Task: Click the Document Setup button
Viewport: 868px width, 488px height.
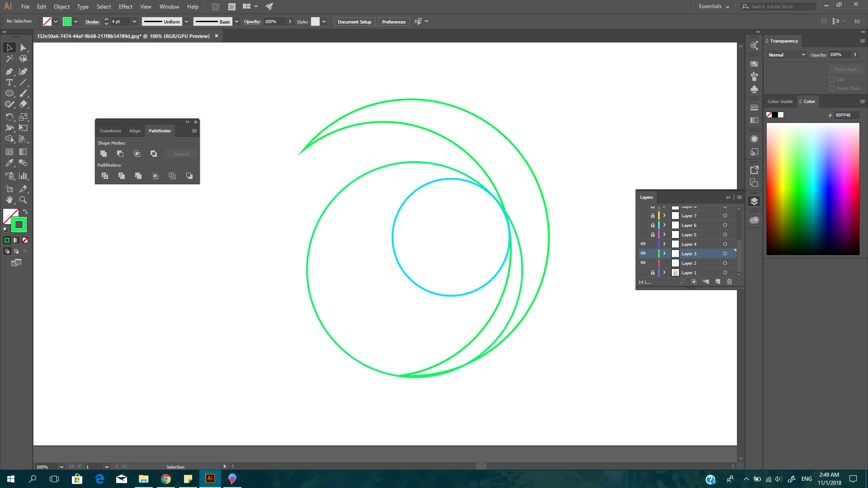Action: point(354,22)
